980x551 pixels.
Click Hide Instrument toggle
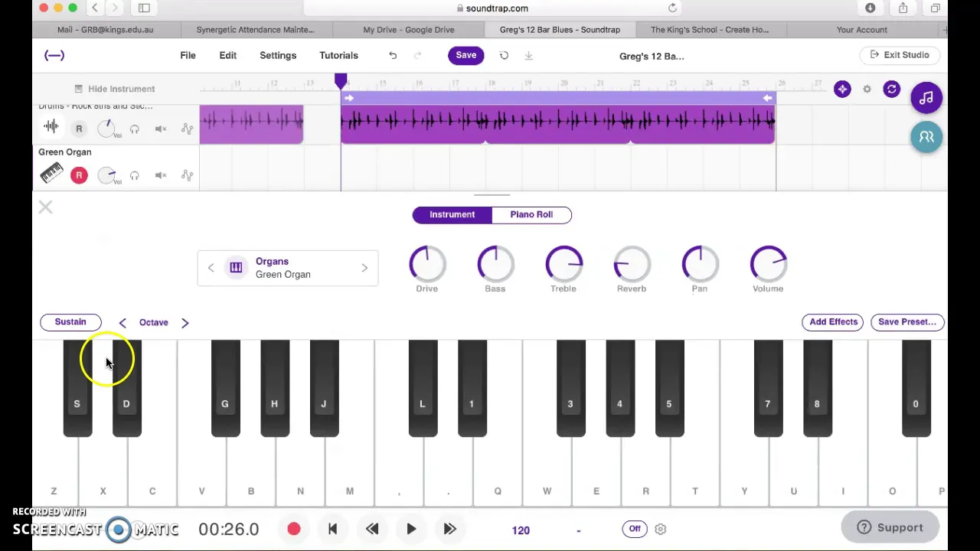pos(114,89)
